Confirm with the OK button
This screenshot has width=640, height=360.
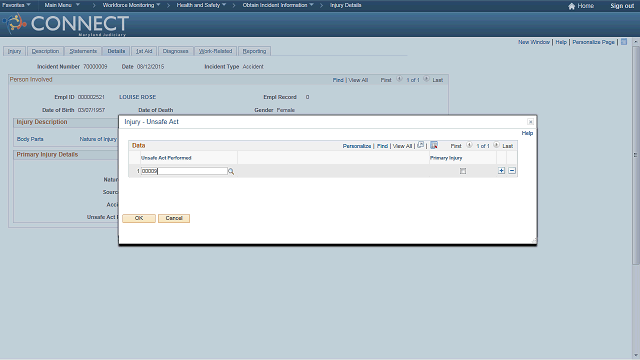139,218
